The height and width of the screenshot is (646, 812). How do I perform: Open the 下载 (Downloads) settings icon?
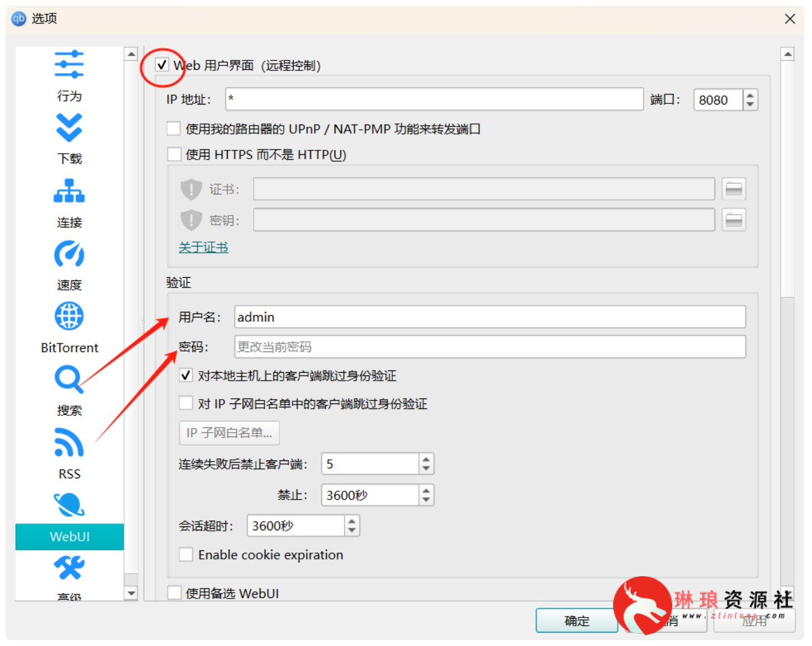click(x=69, y=127)
